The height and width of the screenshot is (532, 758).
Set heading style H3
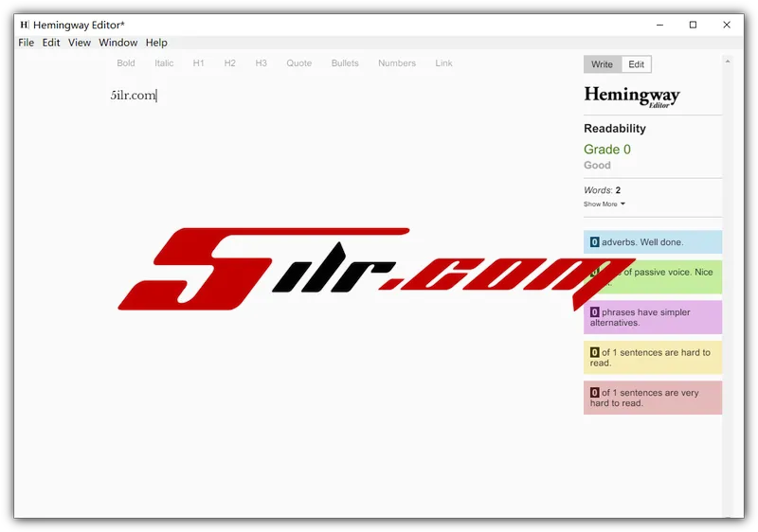[262, 63]
